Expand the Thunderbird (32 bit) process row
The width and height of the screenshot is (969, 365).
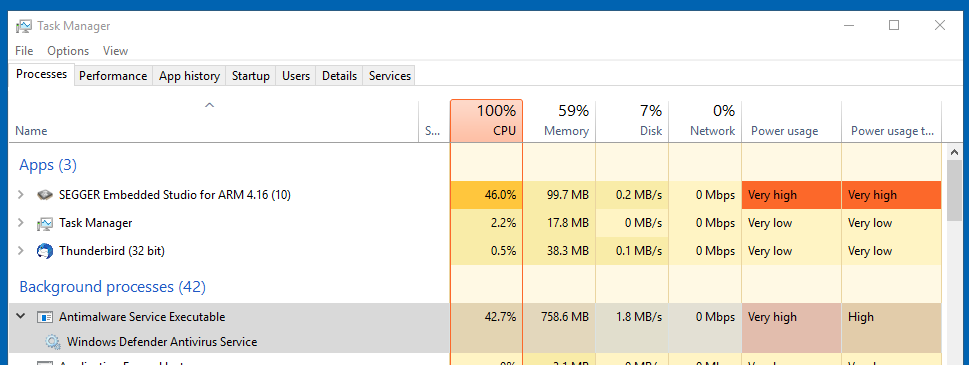pyautogui.click(x=20, y=251)
